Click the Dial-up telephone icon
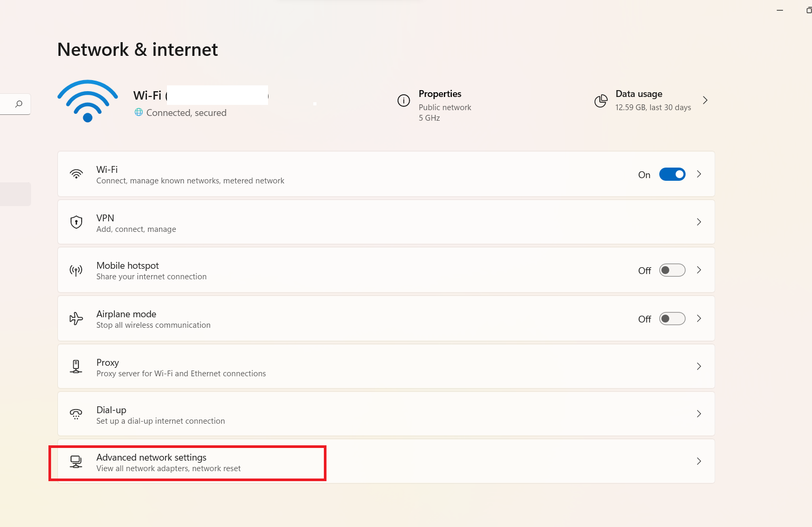The image size is (812, 527). [76, 414]
